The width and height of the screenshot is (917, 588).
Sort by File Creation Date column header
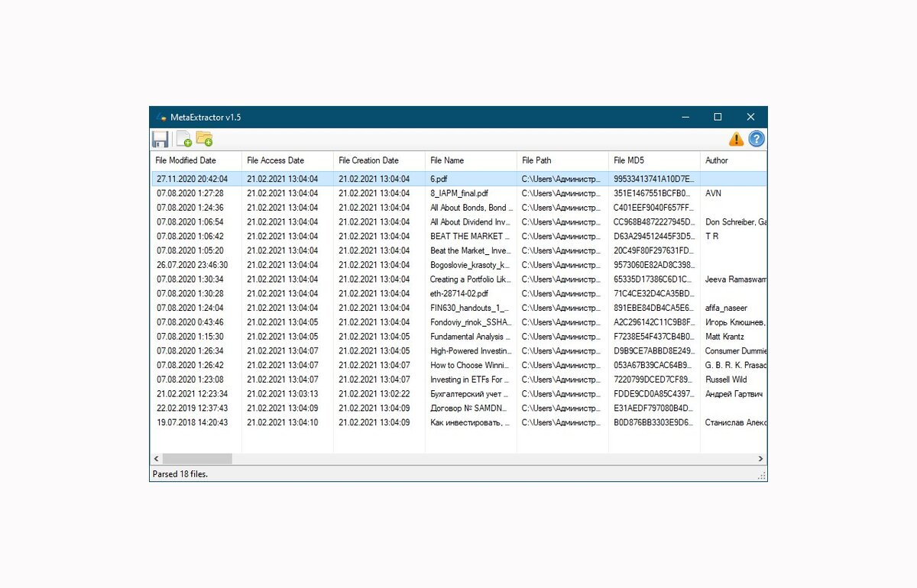pyautogui.click(x=379, y=160)
